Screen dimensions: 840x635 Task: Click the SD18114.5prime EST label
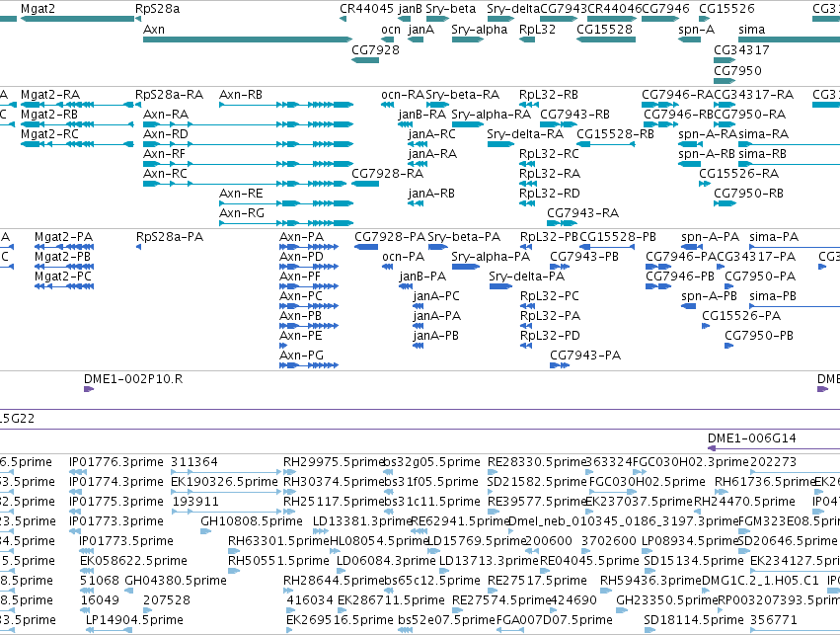(x=694, y=620)
